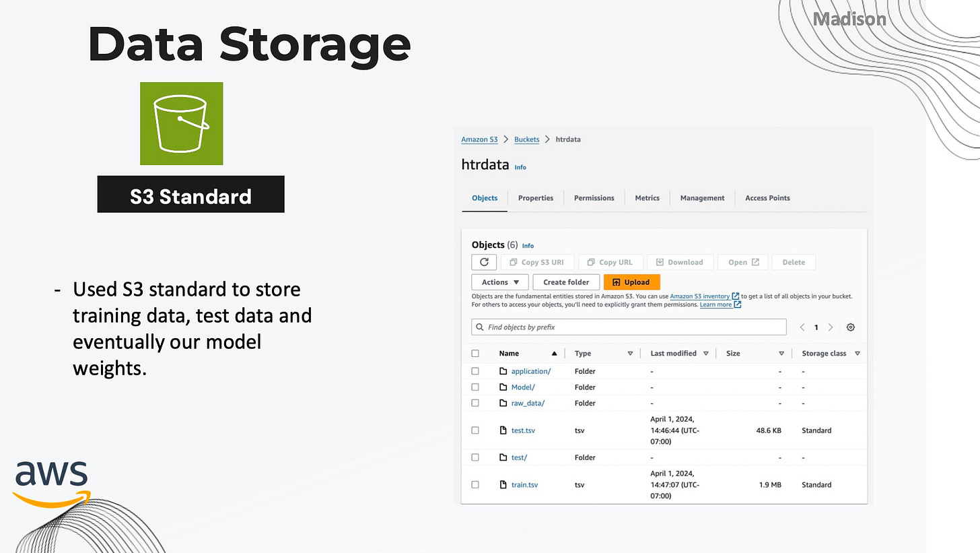Image resolution: width=980 pixels, height=553 pixels.
Task: Sort by Last modified column arrow
Action: pyautogui.click(x=706, y=354)
